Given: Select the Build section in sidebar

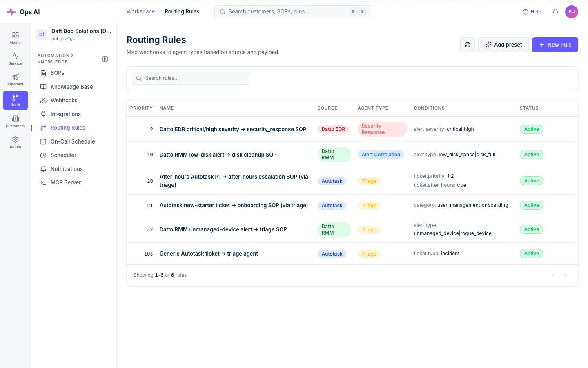Looking at the screenshot, I should 16,101.
